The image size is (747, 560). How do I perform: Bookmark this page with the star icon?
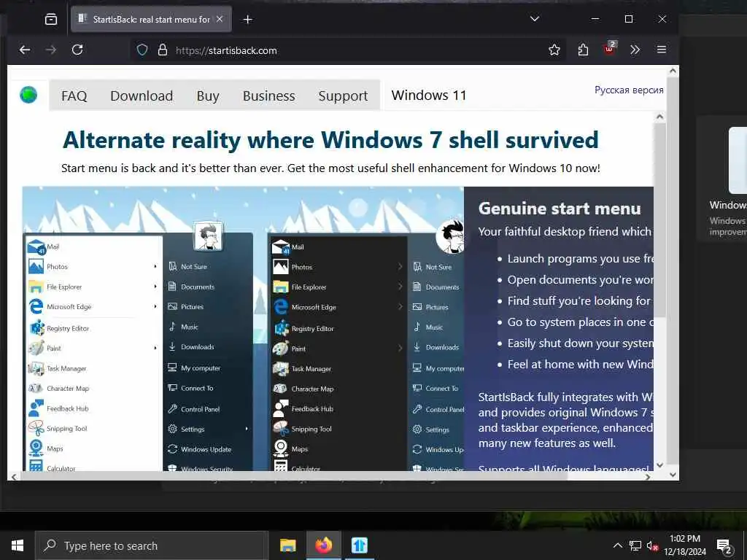[x=554, y=50]
